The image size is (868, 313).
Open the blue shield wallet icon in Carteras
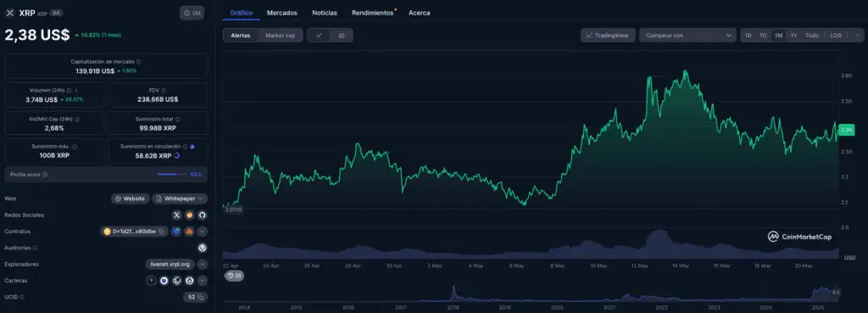pos(164,281)
